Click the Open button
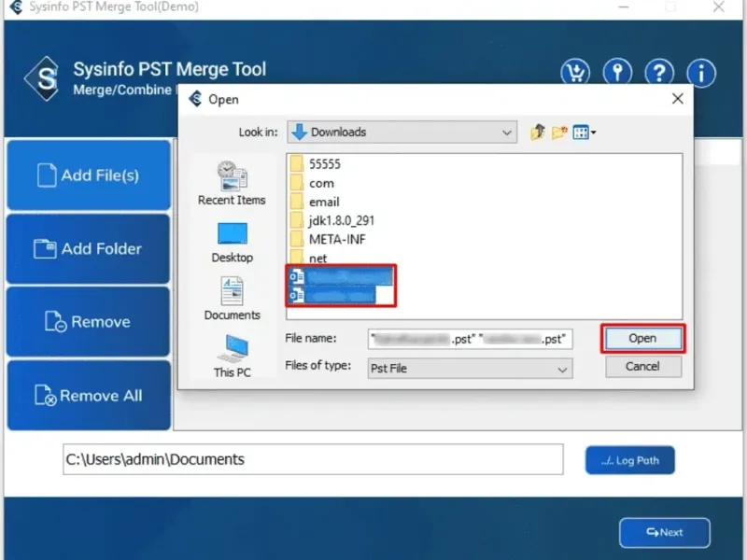This screenshot has width=747, height=560. 643,339
